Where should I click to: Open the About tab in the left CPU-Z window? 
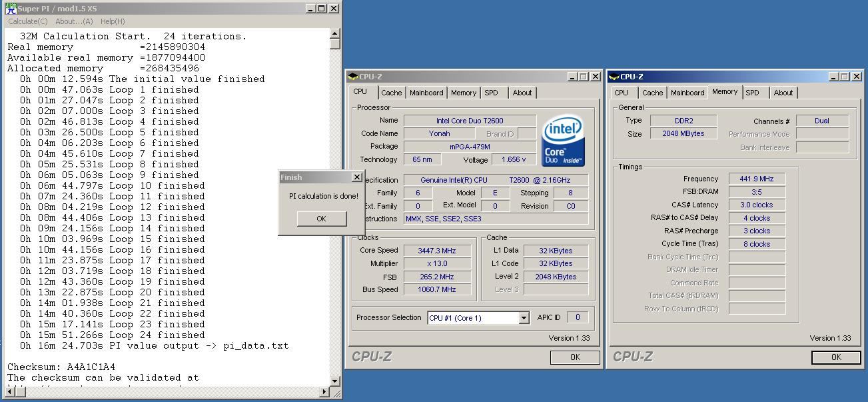click(x=522, y=93)
